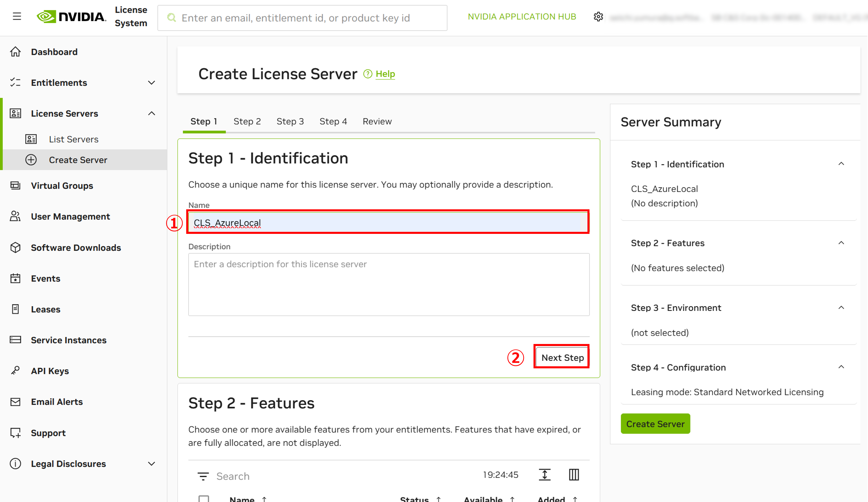Sort features by Added arrow
This screenshot has height=502, width=868.
(x=575, y=499)
